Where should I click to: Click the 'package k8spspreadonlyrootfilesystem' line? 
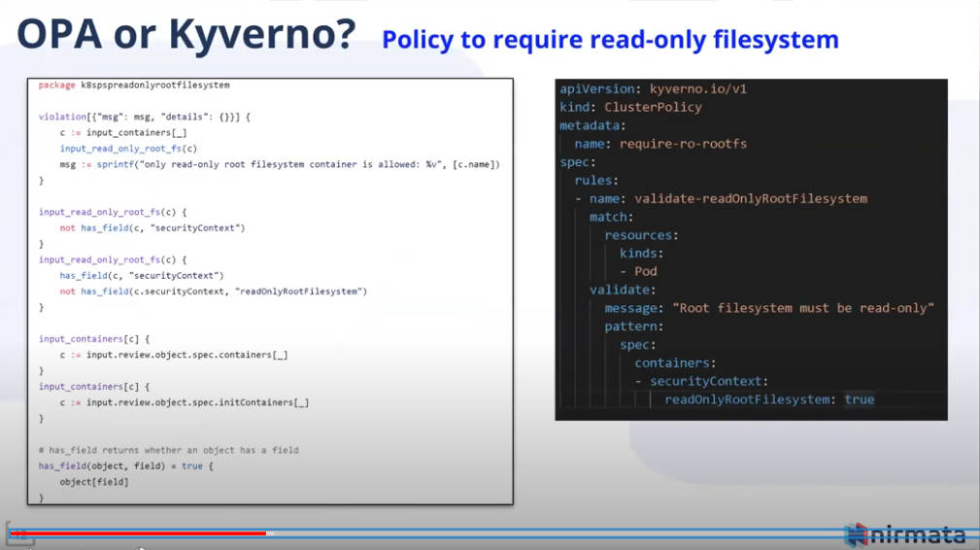(x=134, y=85)
